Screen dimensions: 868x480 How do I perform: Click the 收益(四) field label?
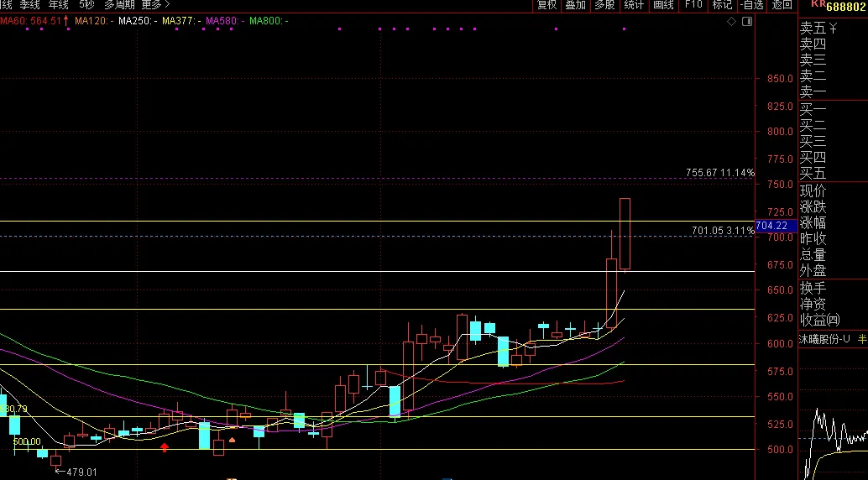click(820, 320)
